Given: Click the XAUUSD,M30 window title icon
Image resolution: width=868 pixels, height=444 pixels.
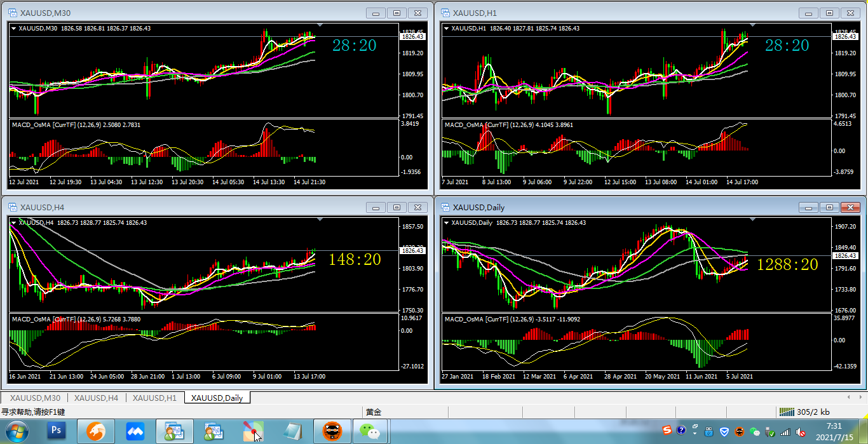Looking at the screenshot, I should click(x=13, y=13).
